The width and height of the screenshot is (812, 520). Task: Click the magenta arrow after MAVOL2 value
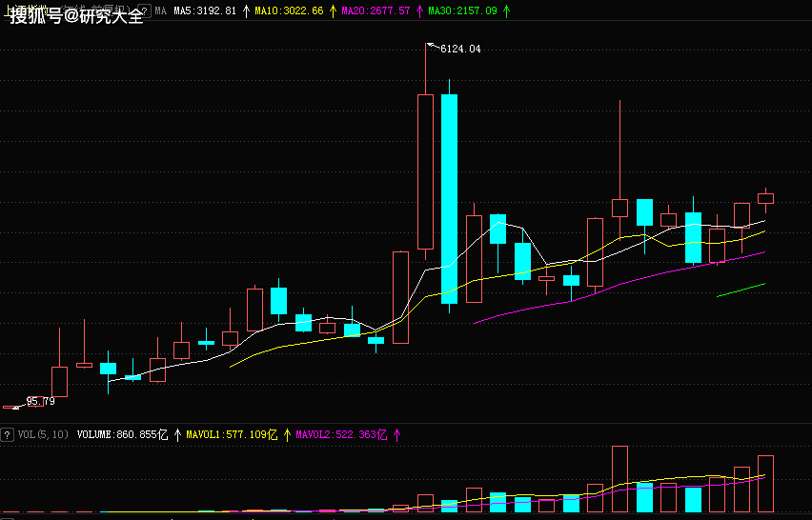click(396, 434)
